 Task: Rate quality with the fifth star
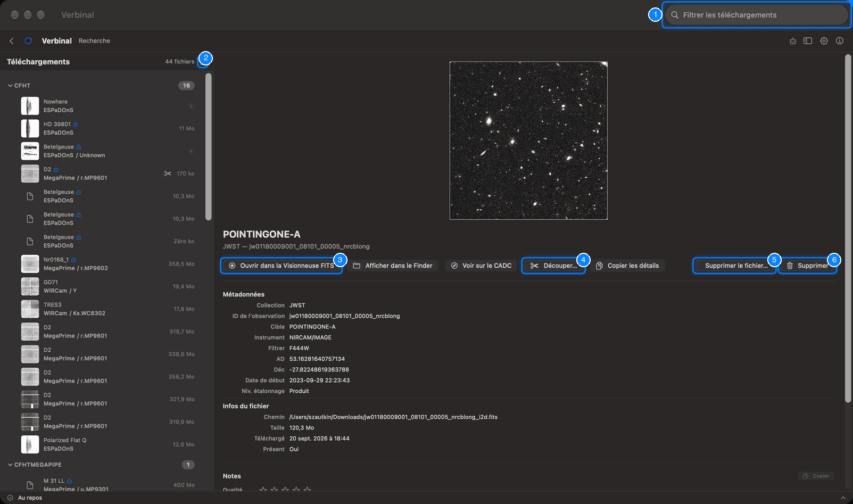coord(307,490)
